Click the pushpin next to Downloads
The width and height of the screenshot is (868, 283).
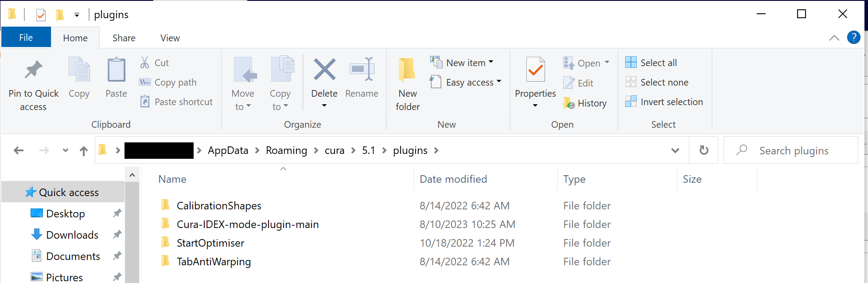117,235
